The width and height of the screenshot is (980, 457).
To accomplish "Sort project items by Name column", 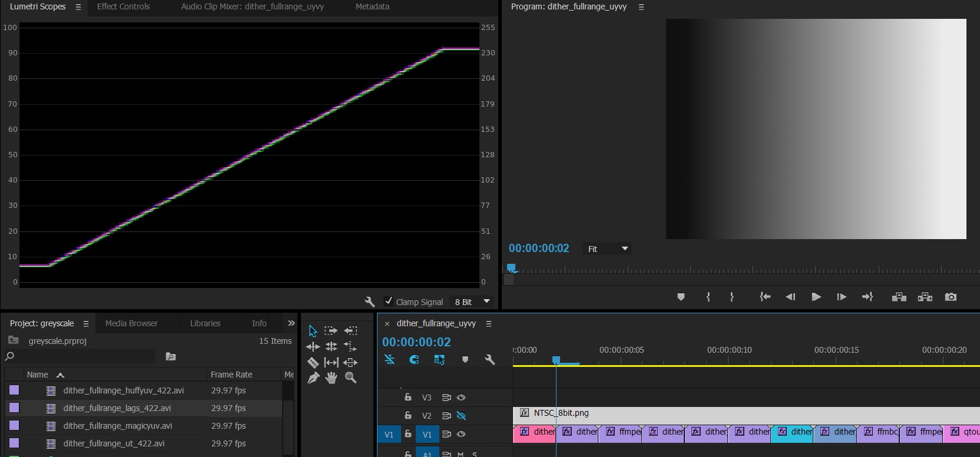I will pos(38,375).
